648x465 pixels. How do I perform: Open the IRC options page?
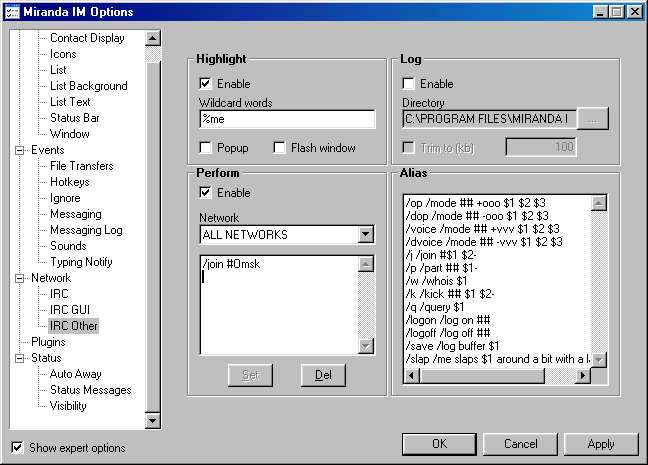click(59, 294)
